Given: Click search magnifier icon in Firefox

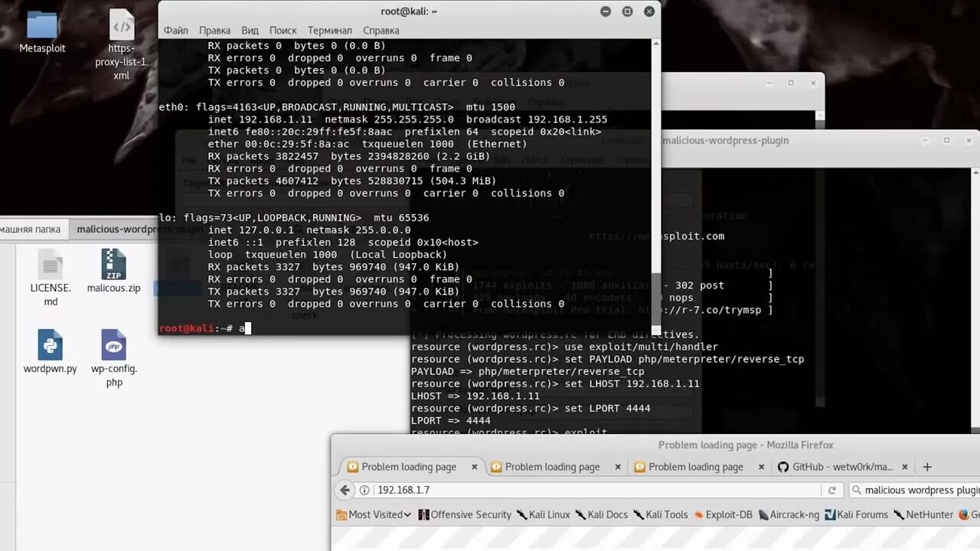Looking at the screenshot, I should [x=857, y=490].
